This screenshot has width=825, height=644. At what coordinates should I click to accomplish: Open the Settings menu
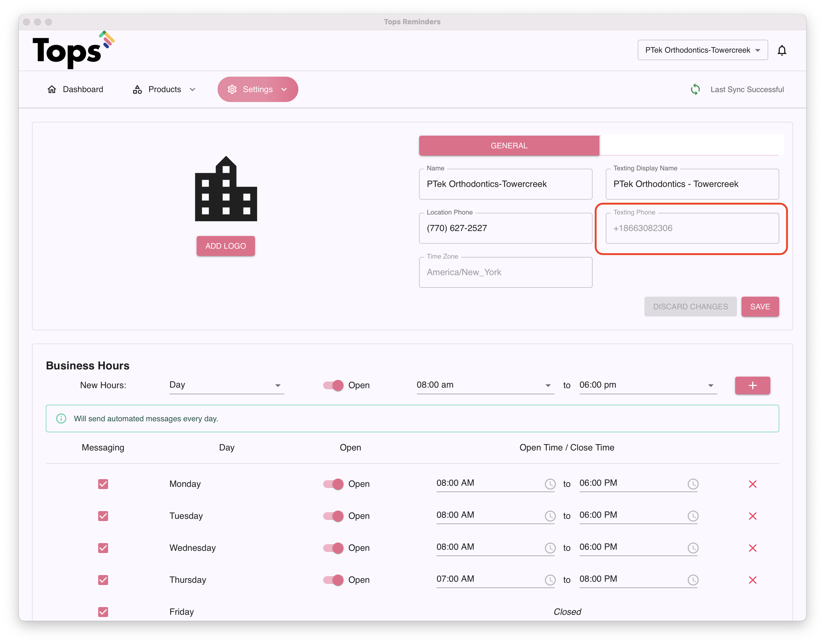[258, 90]
